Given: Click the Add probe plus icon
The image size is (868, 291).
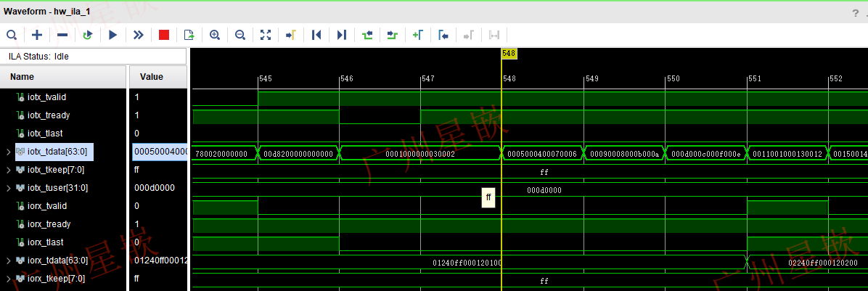Looking at the screenshot, I should coord(37,35).
